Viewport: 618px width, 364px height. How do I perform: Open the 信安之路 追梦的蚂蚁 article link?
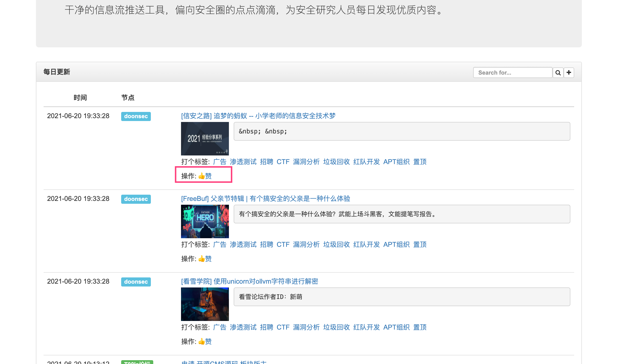tap(258, 116)
